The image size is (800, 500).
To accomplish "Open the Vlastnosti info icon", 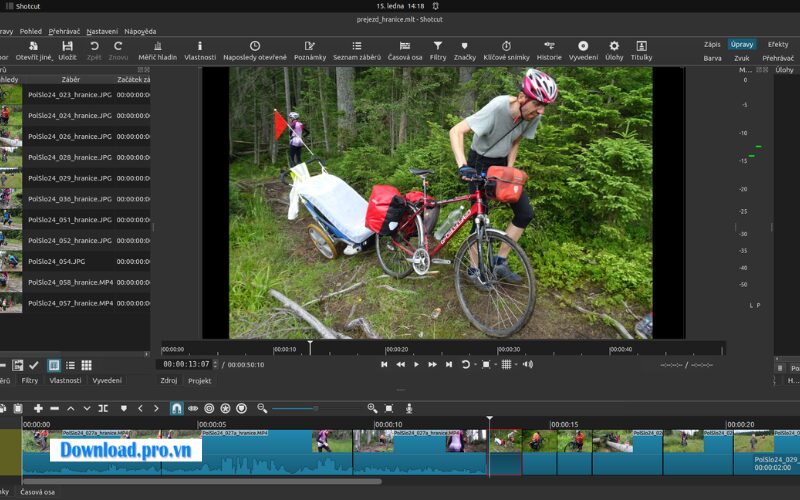I will coord(199,50).
